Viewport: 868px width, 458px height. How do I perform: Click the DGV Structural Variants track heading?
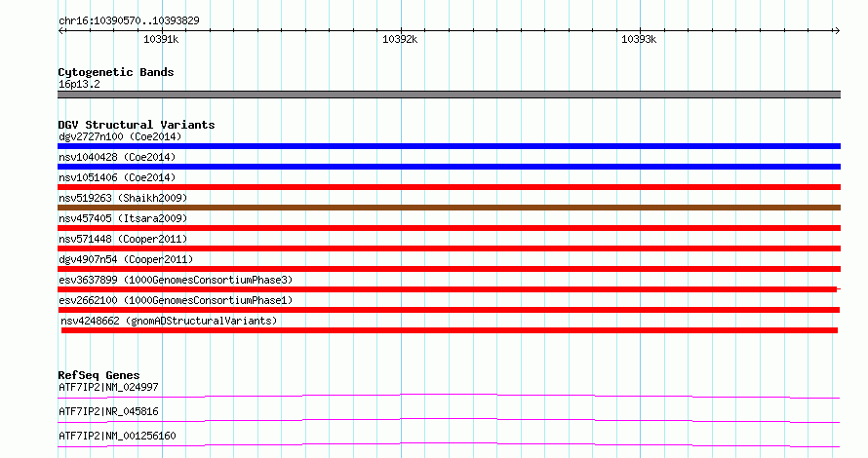tap(137, 125)
